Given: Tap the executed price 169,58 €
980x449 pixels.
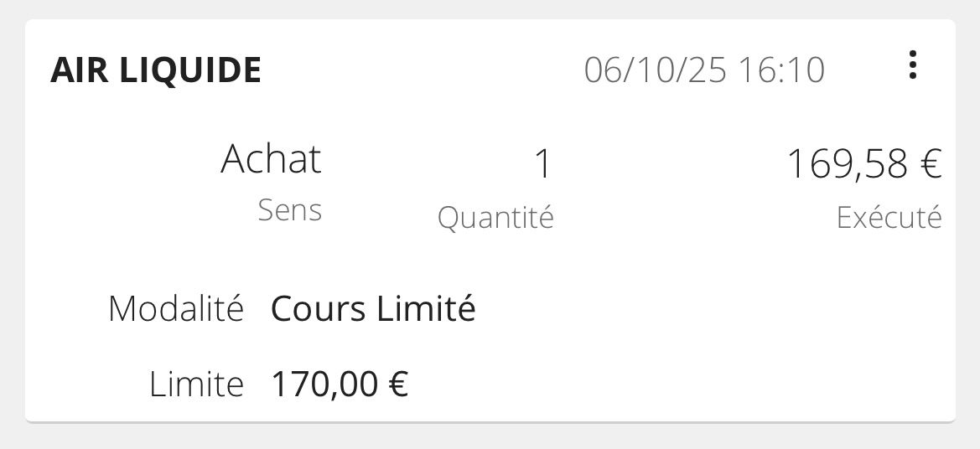Looking at the screenshot, I should pyautogui.click(x=863, y=164).
